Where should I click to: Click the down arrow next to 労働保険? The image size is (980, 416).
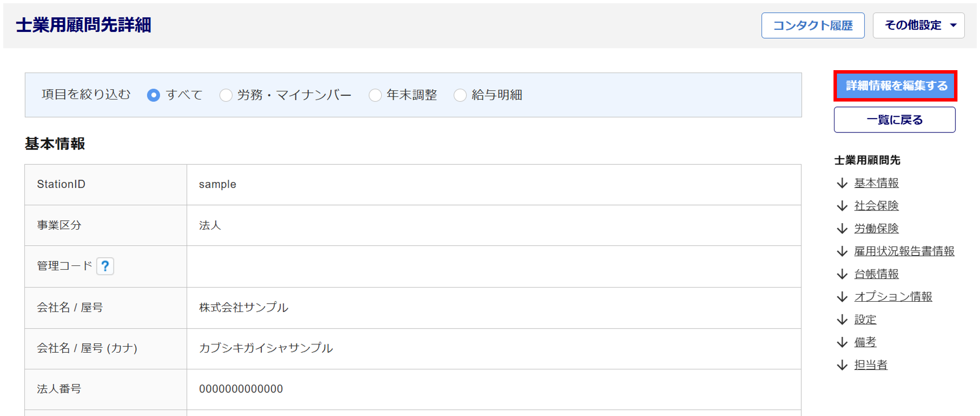(842, 229)
